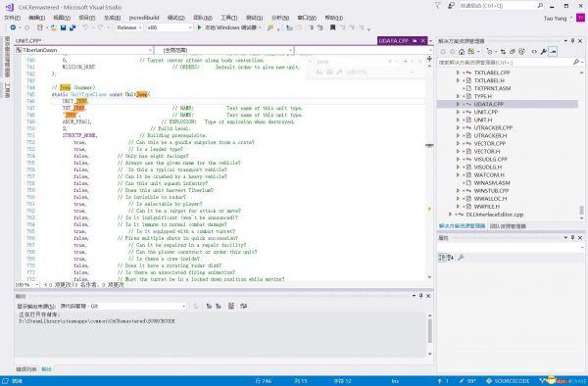Click the Save All toolbar icon

pos(73,27)
